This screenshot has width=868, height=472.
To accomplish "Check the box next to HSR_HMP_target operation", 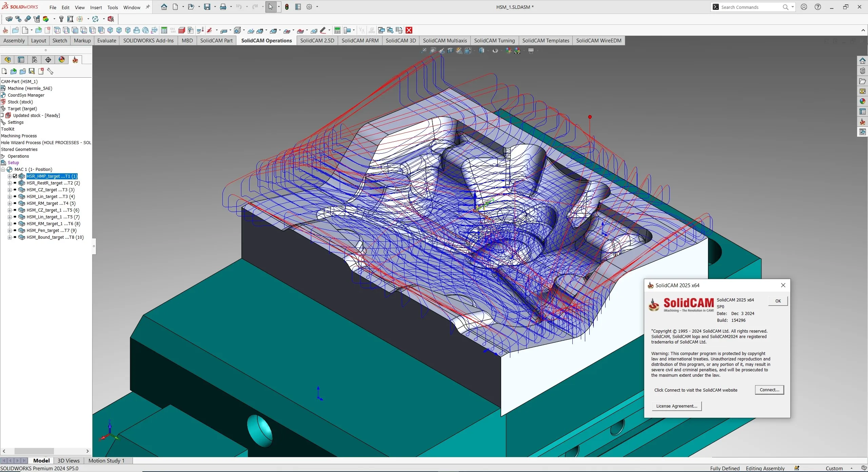I will pos(15,176).
